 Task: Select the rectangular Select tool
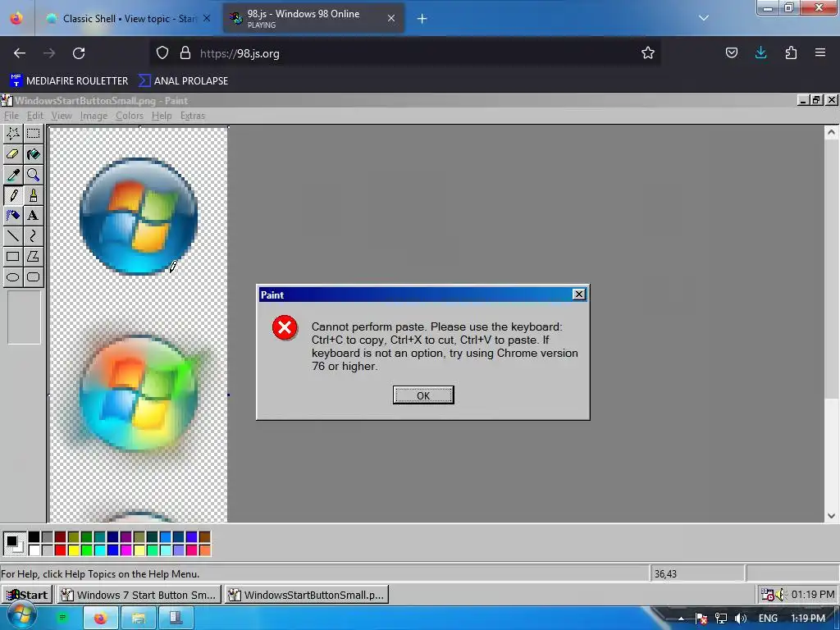pos(33,134)
